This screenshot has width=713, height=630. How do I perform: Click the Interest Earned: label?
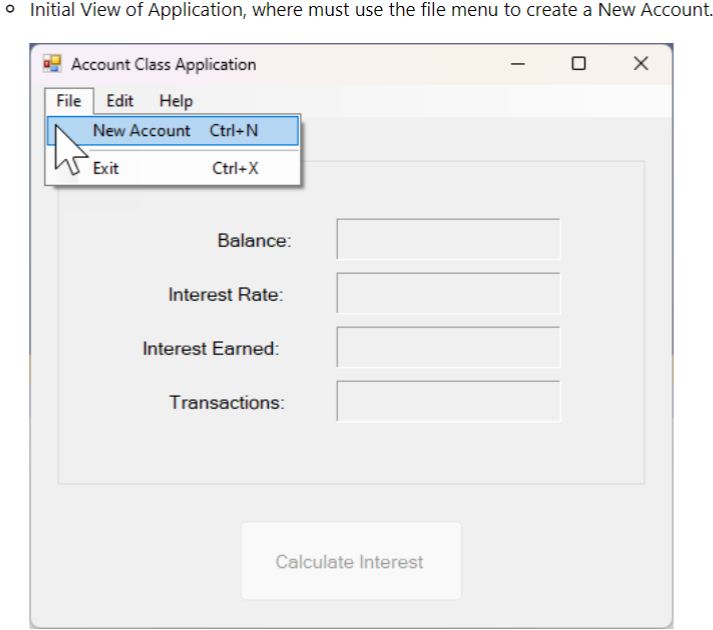[x=211, y=348]
